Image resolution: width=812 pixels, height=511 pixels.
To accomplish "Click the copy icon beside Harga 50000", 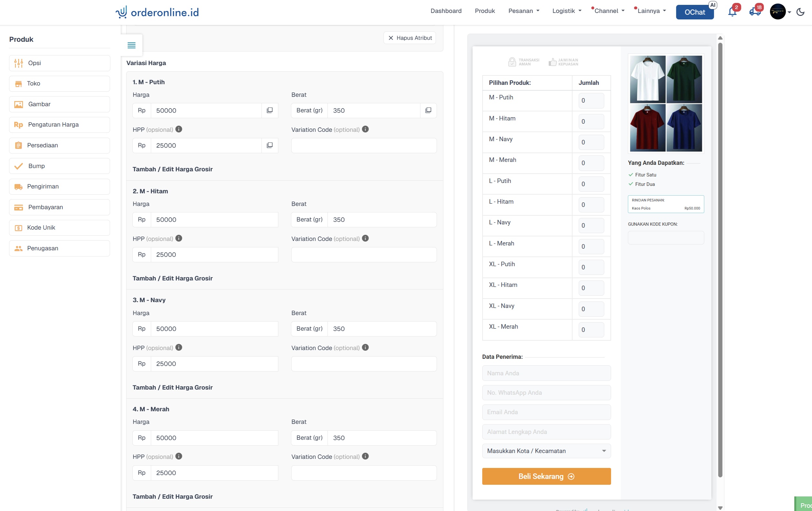I will pos(270,110).
